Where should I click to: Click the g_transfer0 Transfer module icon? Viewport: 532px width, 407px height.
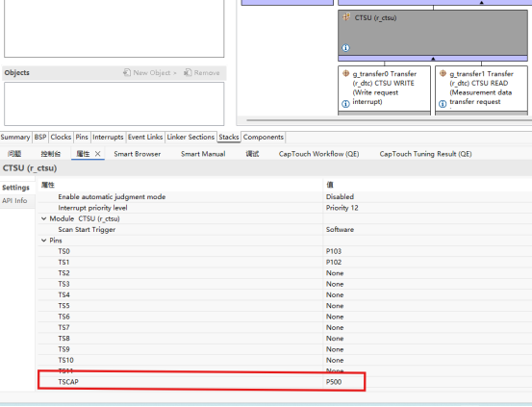[x=345, y=73]
